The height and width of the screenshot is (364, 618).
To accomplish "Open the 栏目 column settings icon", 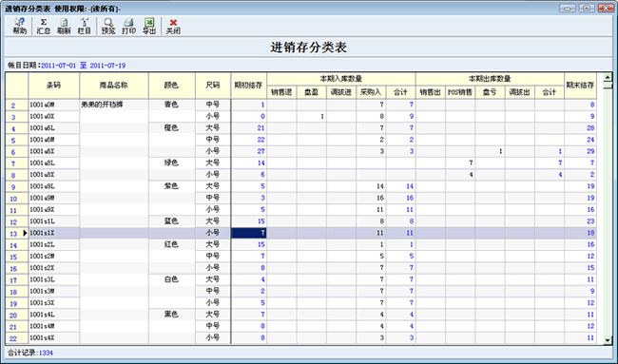I will [x=85, y=26].
